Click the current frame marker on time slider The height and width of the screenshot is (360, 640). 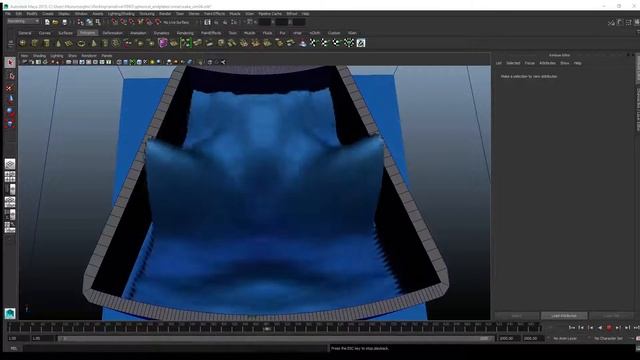pyautogui.click(x=267, y=328)
